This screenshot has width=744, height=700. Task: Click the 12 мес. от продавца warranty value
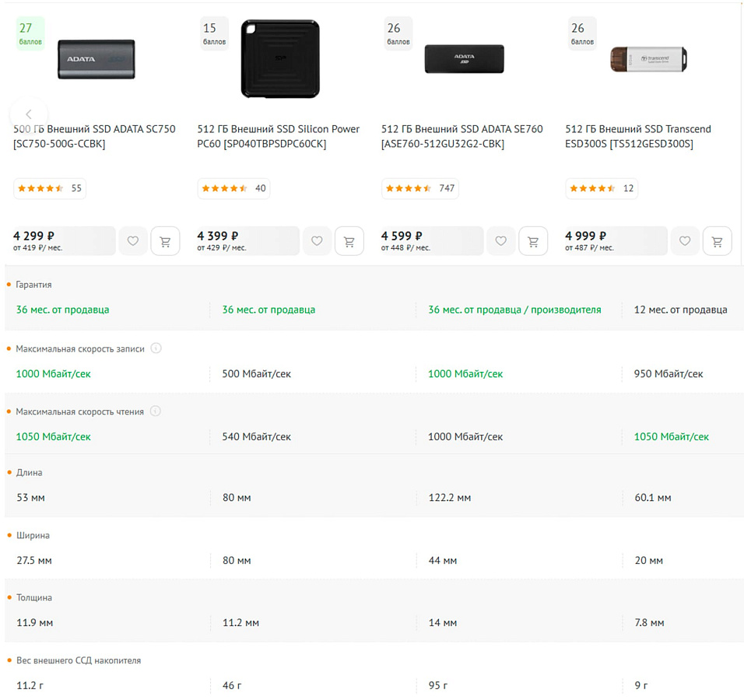pyautogui.click(x=680, y=310)
